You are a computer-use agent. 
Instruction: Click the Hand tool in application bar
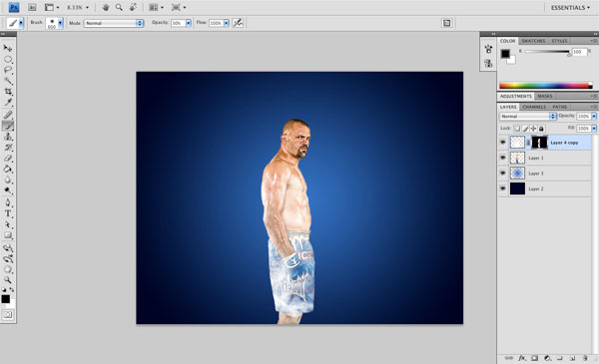pos(106,7)
